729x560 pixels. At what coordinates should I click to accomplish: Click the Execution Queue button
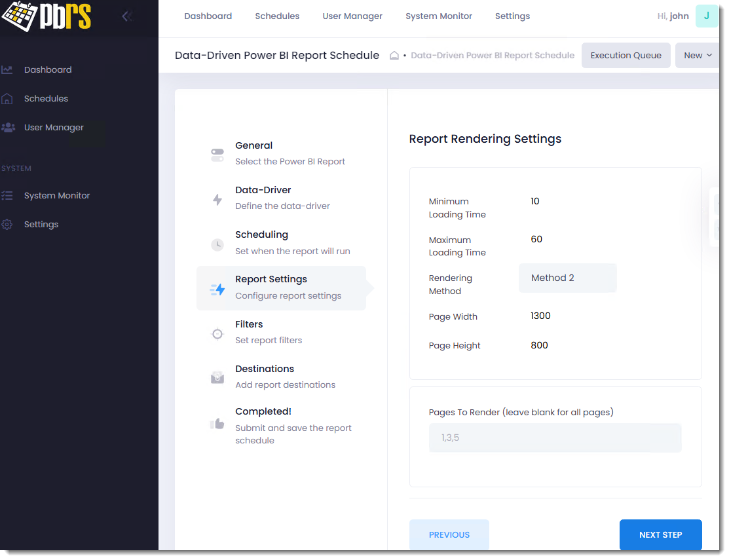[x=626, y=55]
